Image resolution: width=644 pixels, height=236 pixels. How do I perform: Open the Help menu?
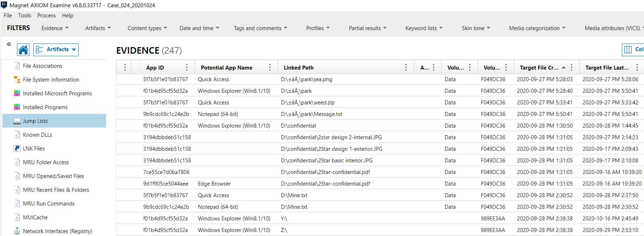(67, 15)
